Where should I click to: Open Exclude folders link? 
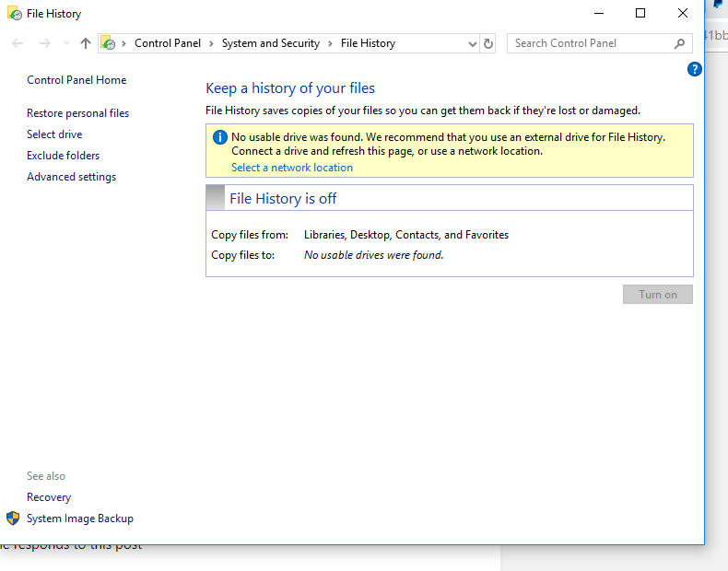(x=64, y=156)
